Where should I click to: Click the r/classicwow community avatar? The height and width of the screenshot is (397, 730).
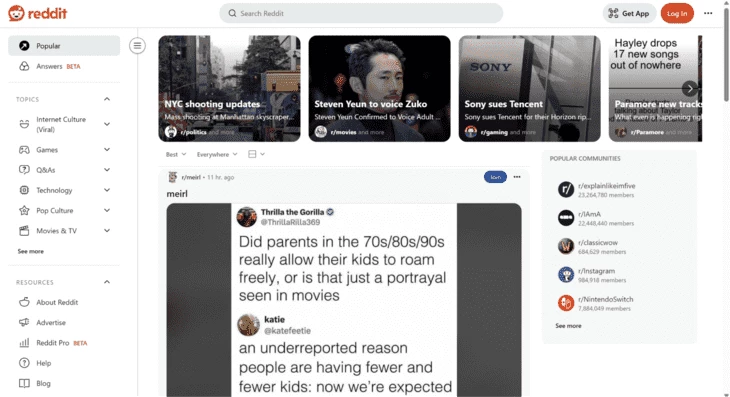566,246
